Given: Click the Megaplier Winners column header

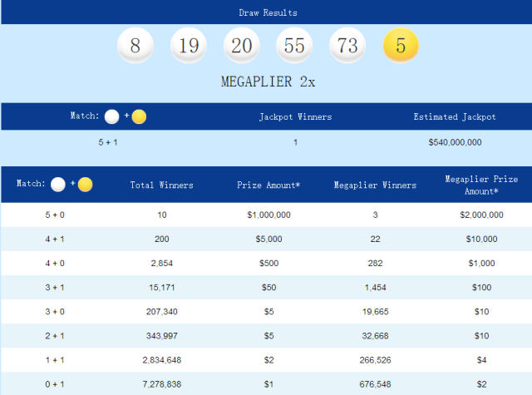Looking at the screenshot, I should 375,185.
